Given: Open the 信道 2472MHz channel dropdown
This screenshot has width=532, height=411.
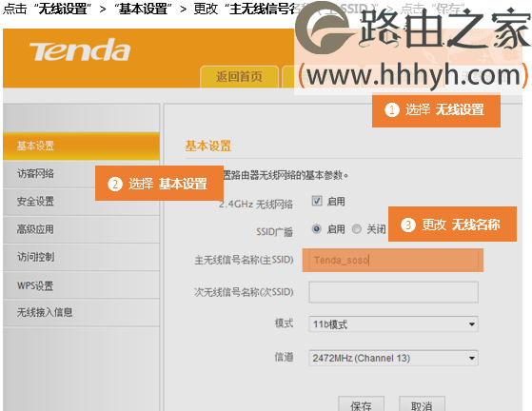Looking at the screenshot, I should click(393, 358).
